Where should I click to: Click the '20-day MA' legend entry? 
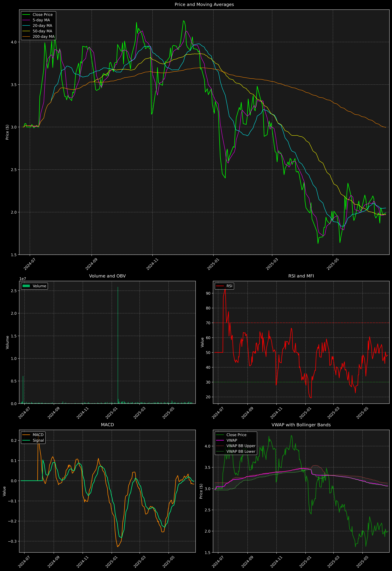42,26
